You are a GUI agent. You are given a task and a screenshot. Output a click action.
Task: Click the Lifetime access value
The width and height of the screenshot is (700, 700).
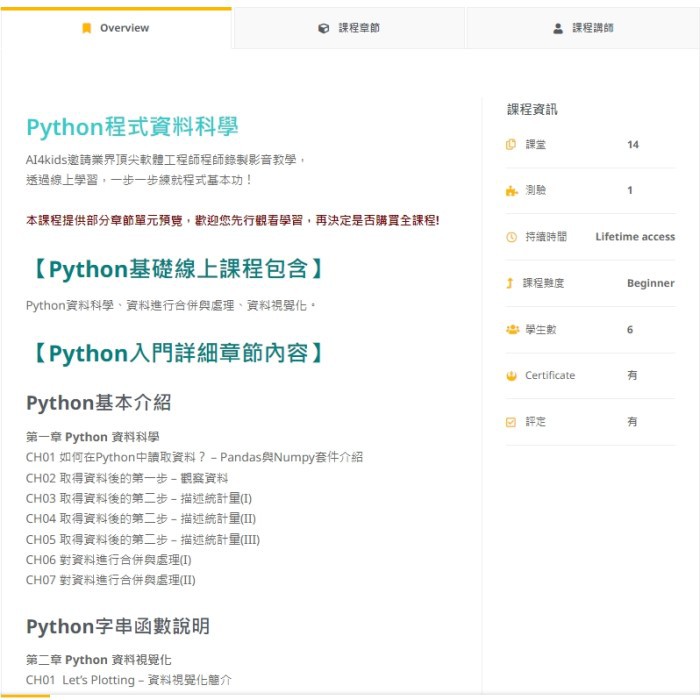click(x=634, y=237)
